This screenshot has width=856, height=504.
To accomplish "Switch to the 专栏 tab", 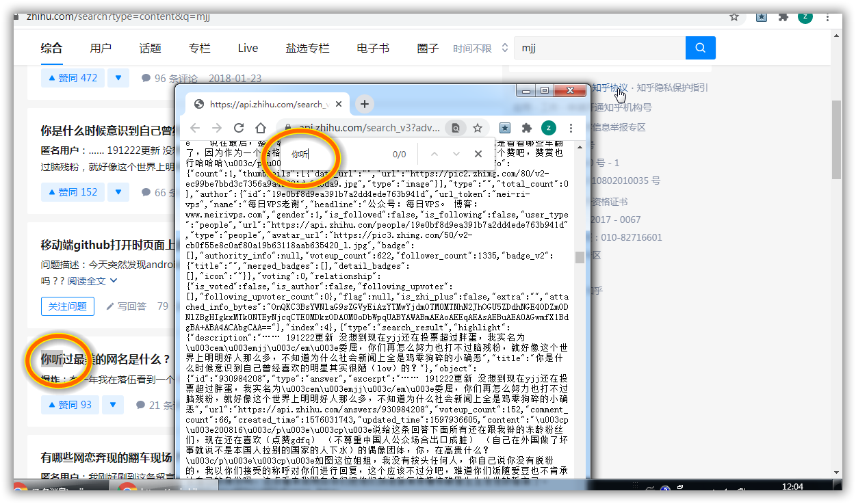I will point(199,48).
